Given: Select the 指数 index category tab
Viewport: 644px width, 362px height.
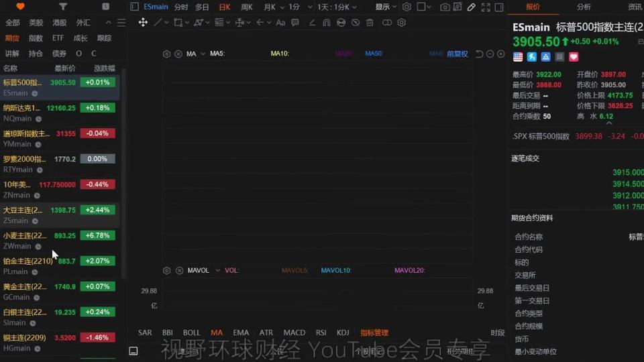Looking at the screenshot, I should tap(36, 38).
